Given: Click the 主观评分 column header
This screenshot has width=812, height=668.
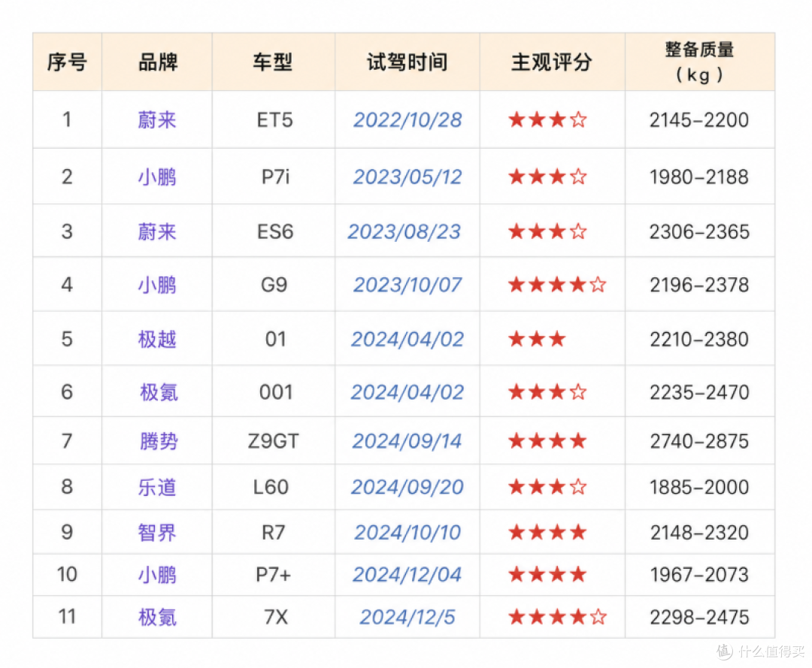Looking at the screenshot, I should pyautogui.click(x=552, y=62).
